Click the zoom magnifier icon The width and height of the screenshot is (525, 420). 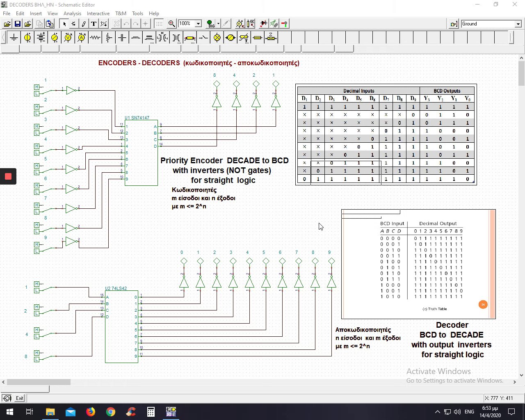[172, 24]
